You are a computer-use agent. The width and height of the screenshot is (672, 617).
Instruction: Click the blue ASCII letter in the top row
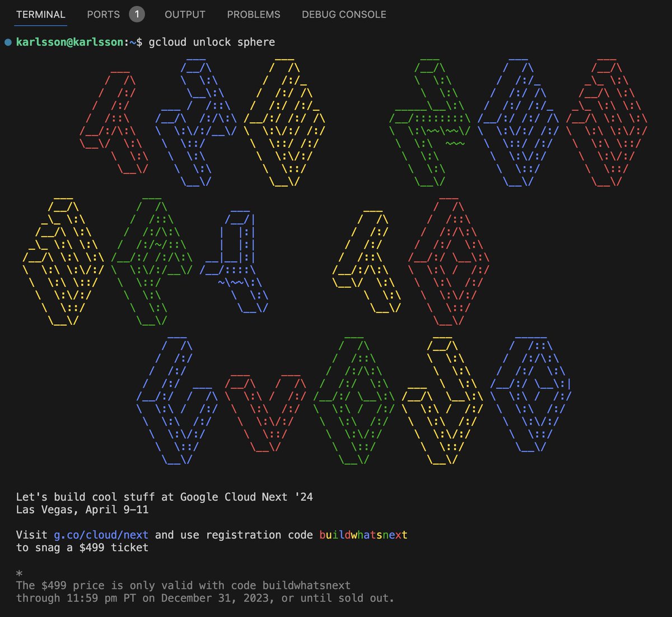196,123
